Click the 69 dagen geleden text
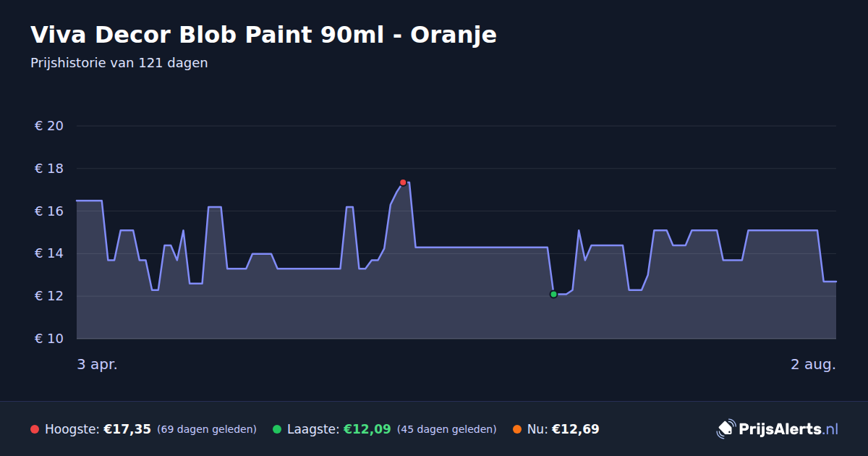Screen dimensions: 868x456 (207, 429)
